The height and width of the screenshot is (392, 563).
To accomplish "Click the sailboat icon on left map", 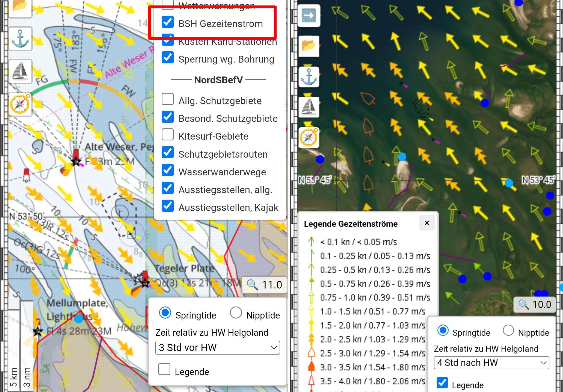I will [20, 71].
